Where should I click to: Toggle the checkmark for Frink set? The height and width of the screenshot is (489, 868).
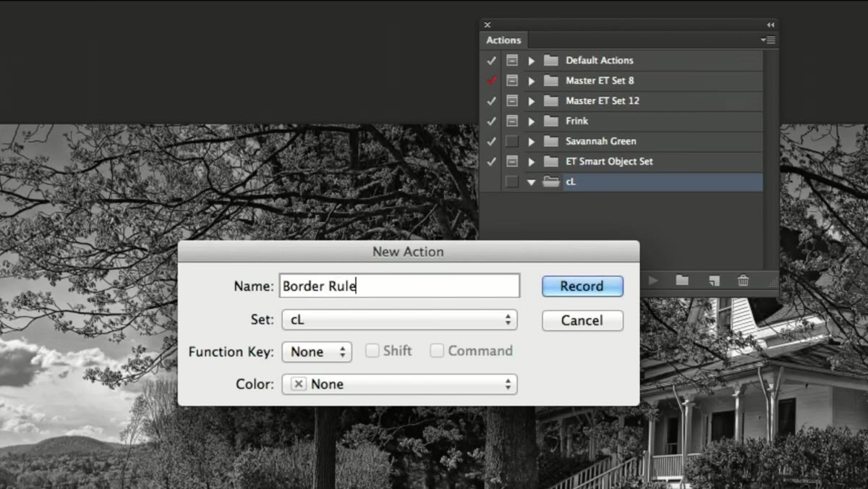tap(492, 121)
